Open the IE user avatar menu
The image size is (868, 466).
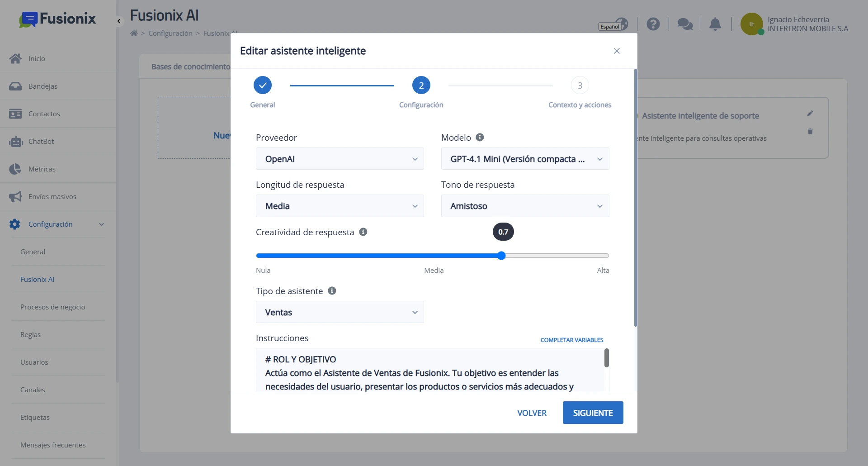point(752,24)
